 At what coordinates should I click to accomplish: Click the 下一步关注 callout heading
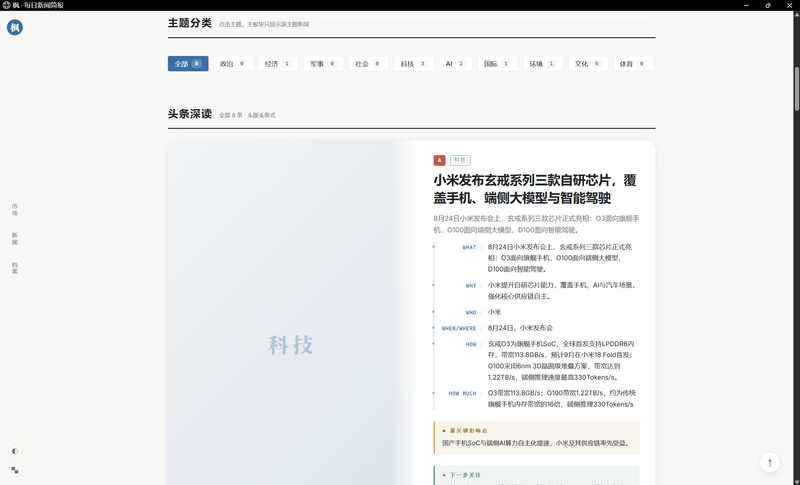465,475
